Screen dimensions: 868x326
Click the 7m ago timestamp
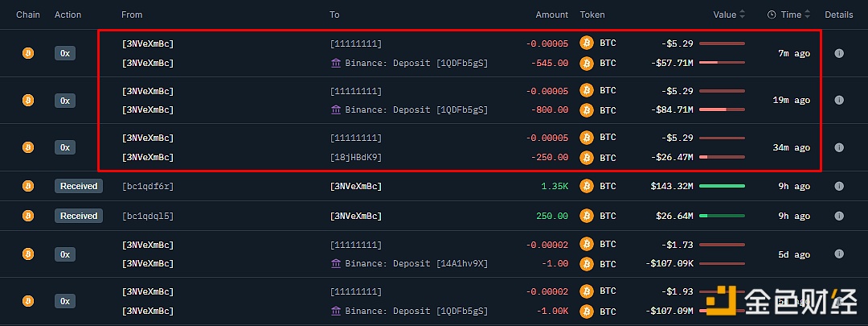coord(794,53)
